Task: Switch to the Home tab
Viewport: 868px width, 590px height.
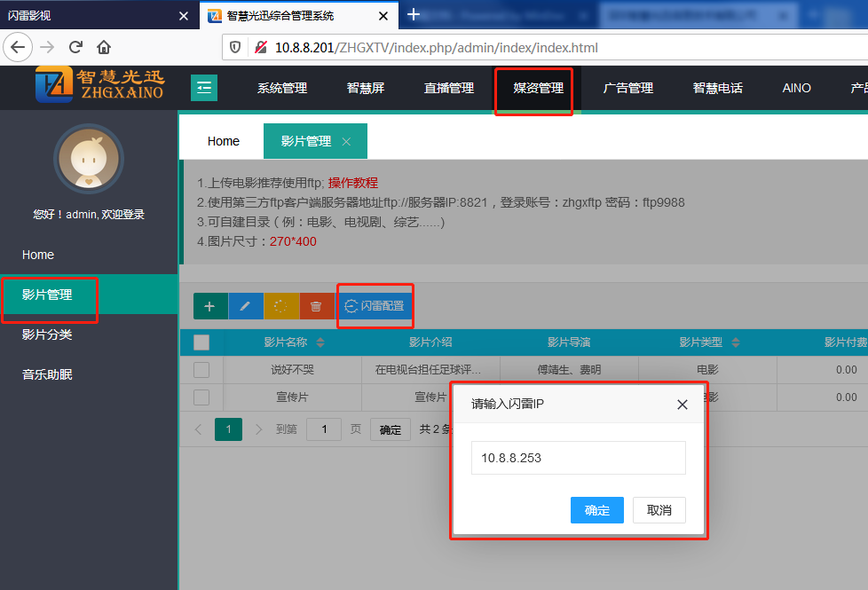Action: click(x=224, y=141)
